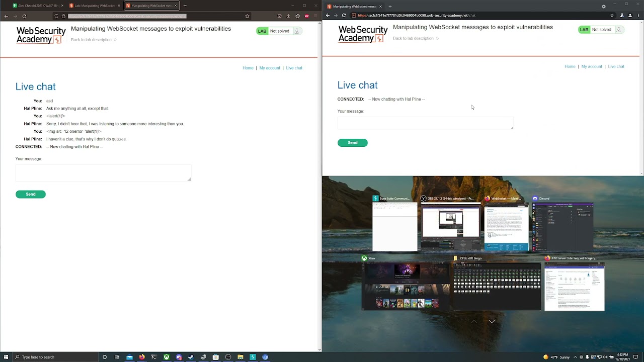Open the Chrome tab search dropdown
Viewport: 644px width, 362px height.
click(604, 7)
